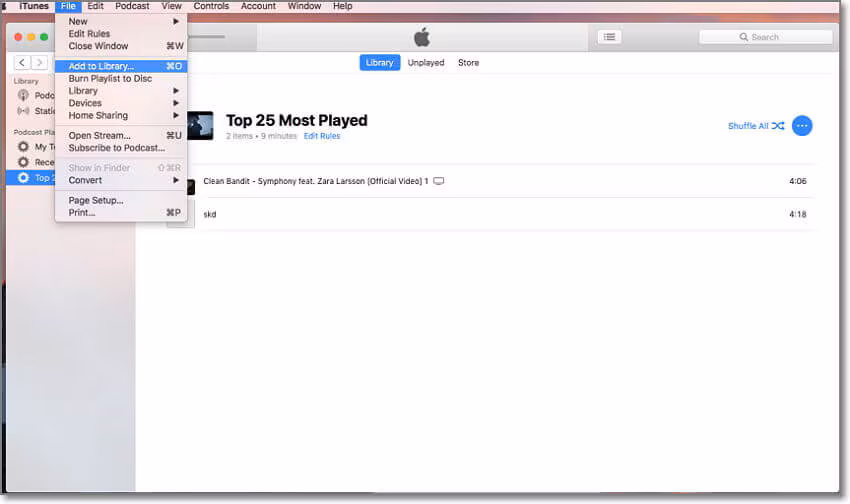Select Add to Library menu item
The height and width of the screenshot is (504, 850).
(121, 66)
